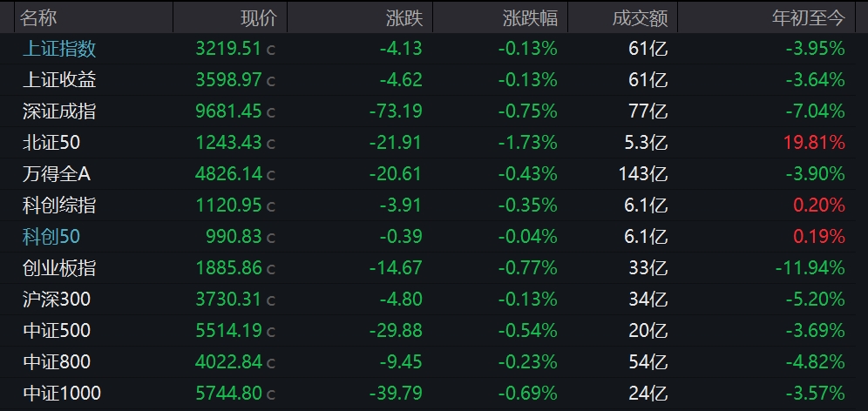Select the 北证50 row name
Screen dimensions: 868x411
51,143
